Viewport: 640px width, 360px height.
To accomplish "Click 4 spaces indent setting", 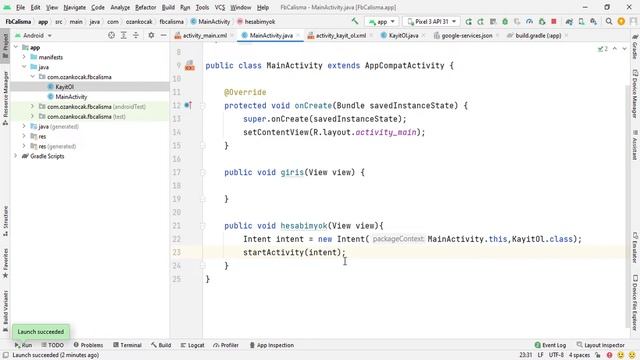I will coord(579,355).
